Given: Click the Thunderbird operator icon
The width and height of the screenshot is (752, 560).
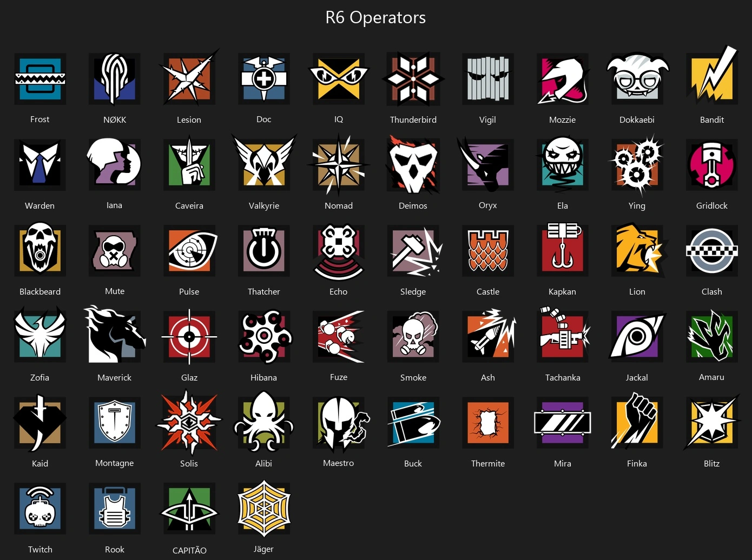Looking at the screenshot, I should [413, 79].
